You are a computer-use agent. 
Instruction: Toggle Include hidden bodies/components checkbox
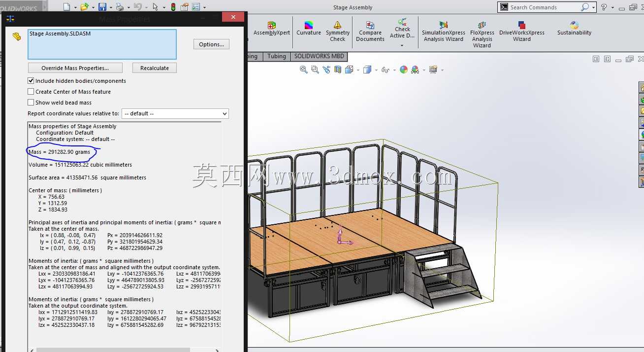(31, 80)
